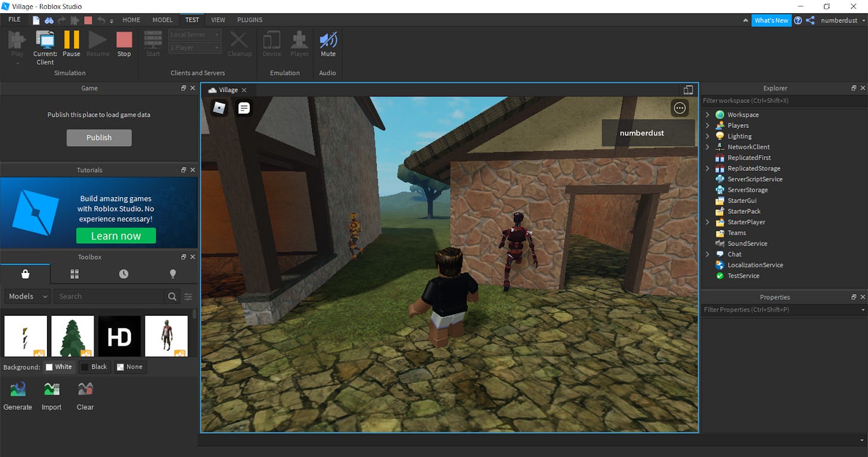This screenshot has width=868, height=457.
Task: Click the Filter workspace input
Action: pyautogui.click(x=784, y=101)
